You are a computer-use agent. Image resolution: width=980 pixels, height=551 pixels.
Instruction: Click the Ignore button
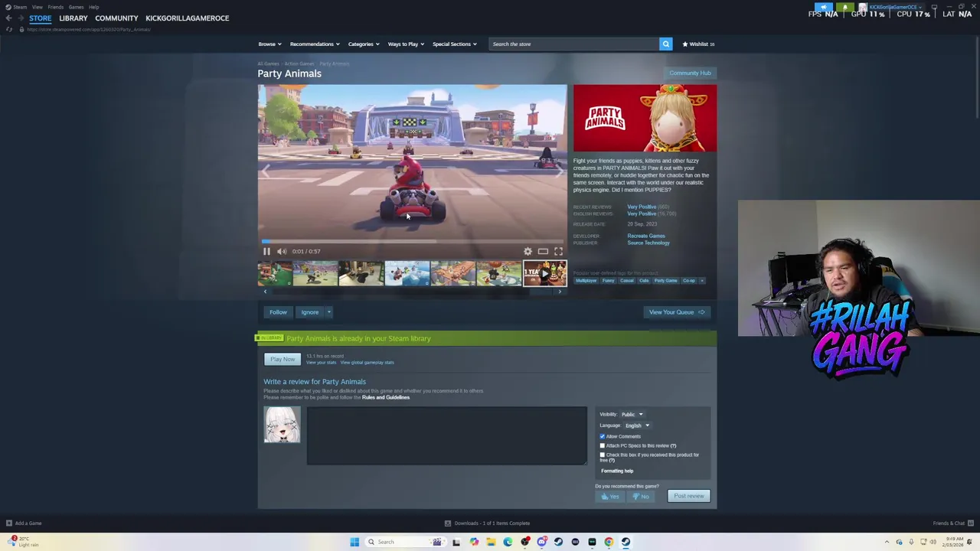[310, 312]
